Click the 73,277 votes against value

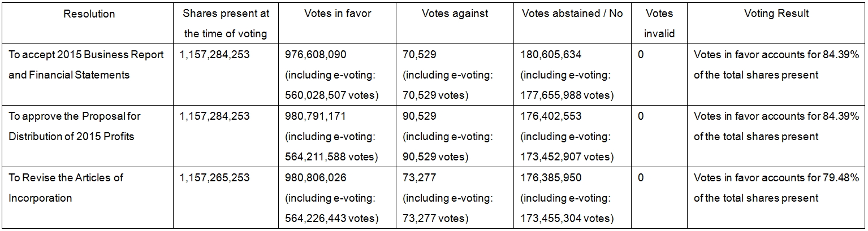click(x=418, y=178)
